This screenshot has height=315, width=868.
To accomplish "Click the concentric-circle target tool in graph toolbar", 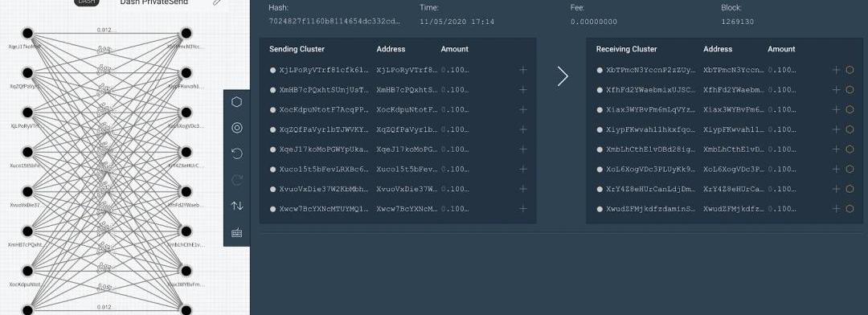I will click(x=237, y=128).
